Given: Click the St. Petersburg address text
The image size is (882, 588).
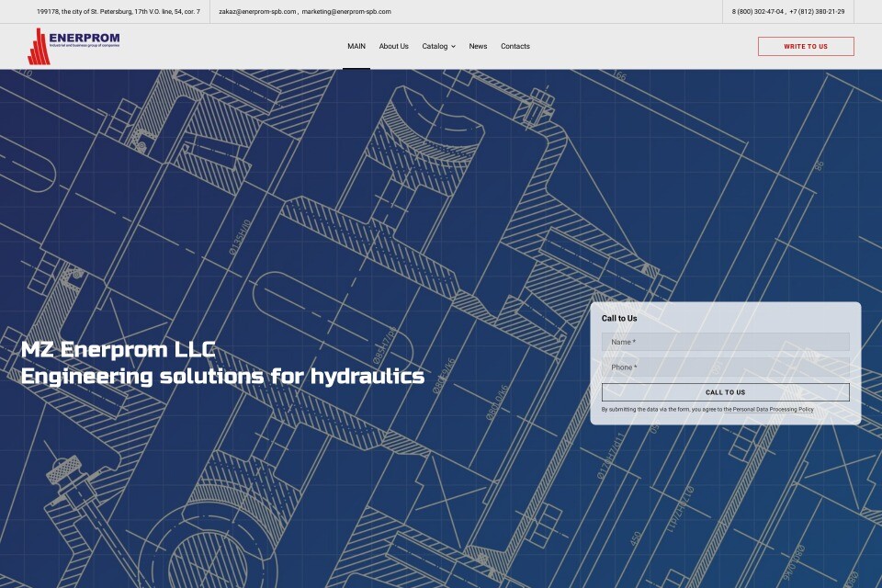Looking at the screenshot, I should [x=119, y=11].
